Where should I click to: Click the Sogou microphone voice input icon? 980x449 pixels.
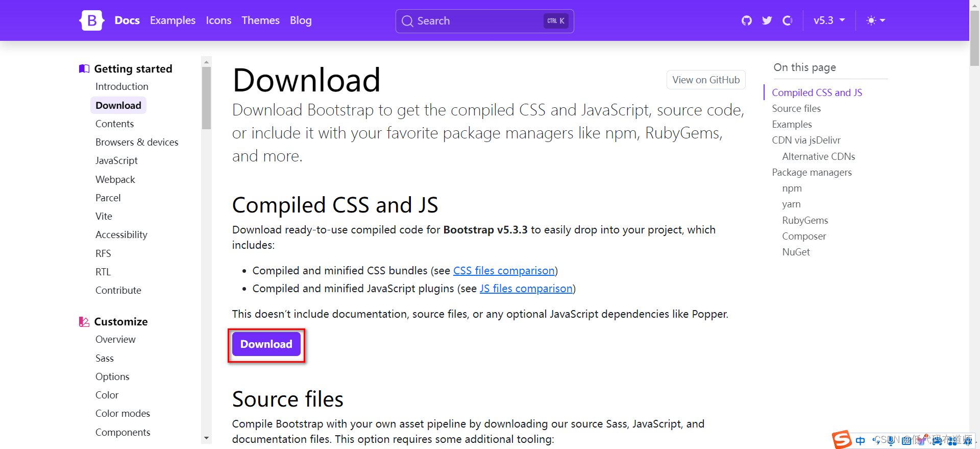[891, 441]
